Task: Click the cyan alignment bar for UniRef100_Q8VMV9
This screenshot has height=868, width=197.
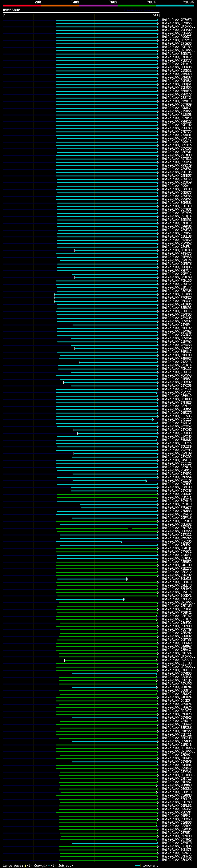Action: [115, 761]
